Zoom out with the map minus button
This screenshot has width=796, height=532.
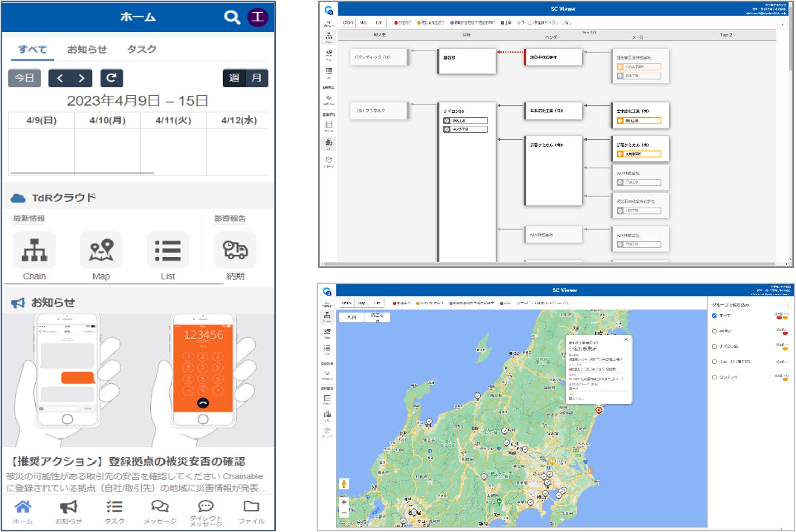click(x=344, y=512)
